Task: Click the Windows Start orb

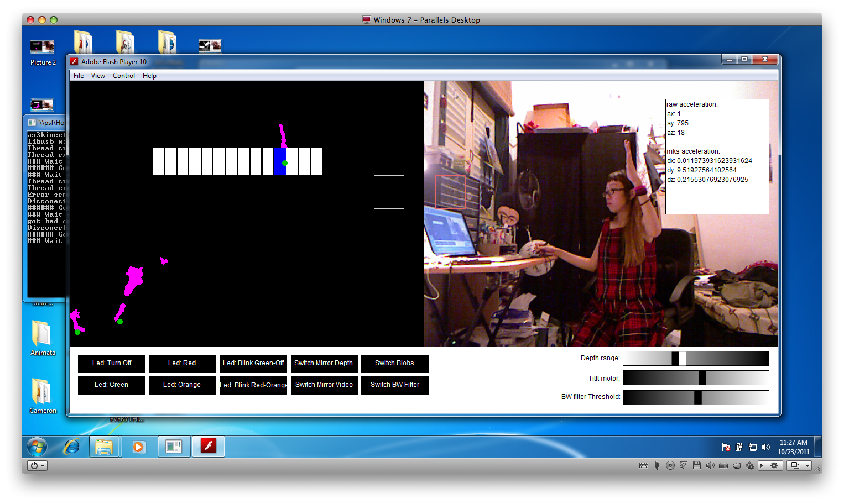Action: 37,447
